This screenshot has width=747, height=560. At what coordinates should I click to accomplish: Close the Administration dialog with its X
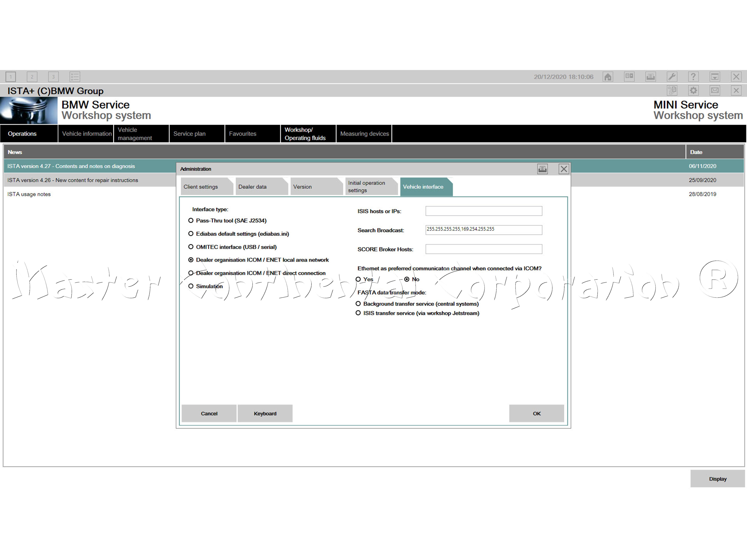(564, 169)
